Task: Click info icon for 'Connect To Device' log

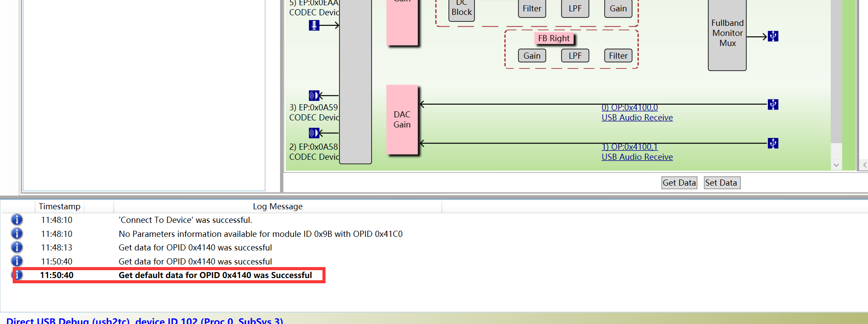Action: click(x=17, y=220)
